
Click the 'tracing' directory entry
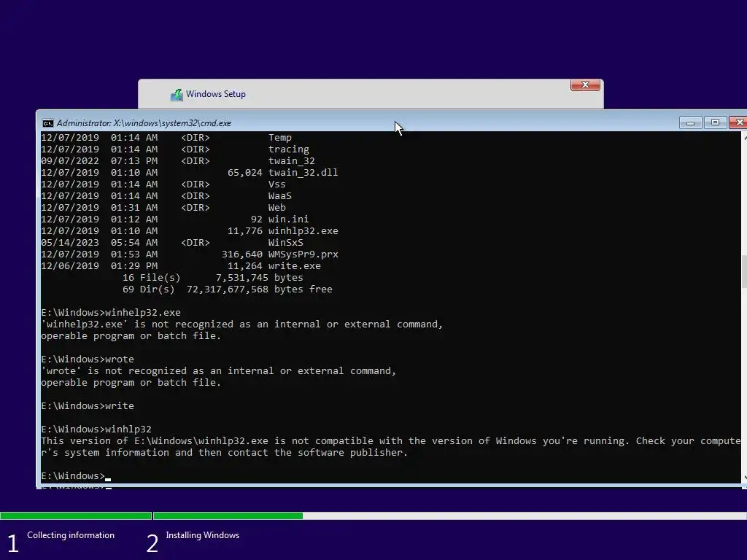click(289, 149)
